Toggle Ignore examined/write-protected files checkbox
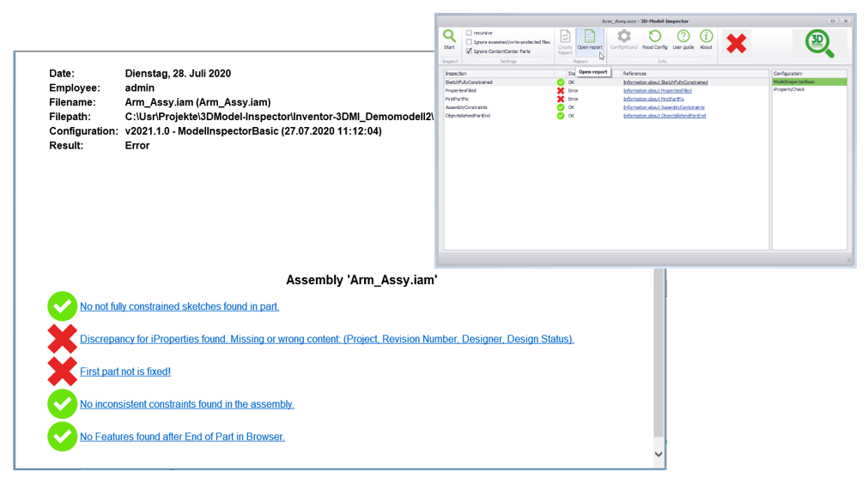868x484 pixels. (x=469, y=42)
